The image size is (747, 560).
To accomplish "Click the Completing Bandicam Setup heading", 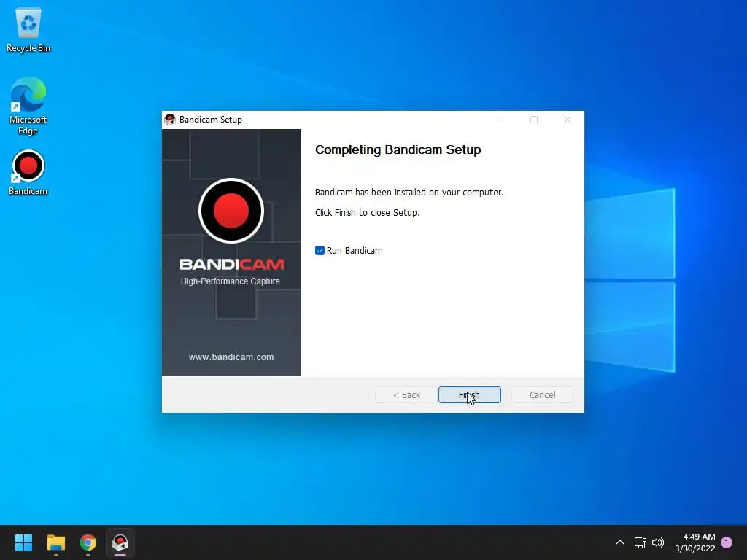I will pyautogui.click(x=398, y=149).
